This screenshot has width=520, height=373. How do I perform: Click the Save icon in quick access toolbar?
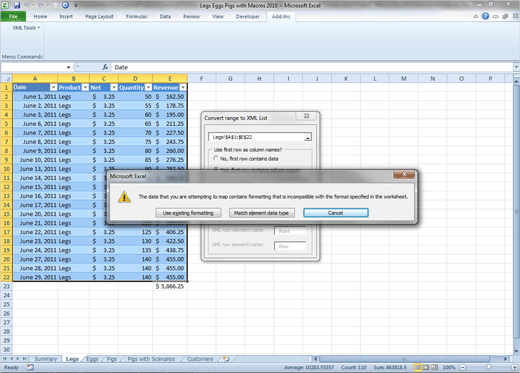coord(16,5)
